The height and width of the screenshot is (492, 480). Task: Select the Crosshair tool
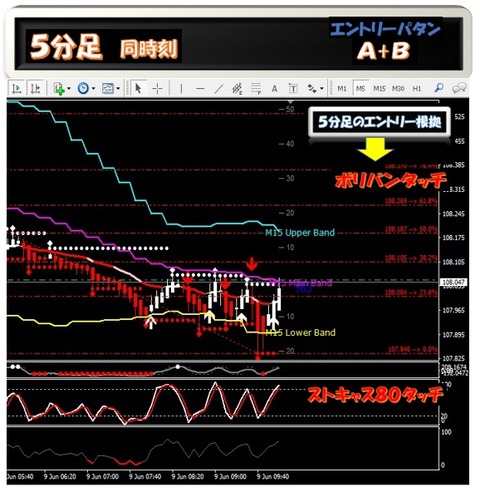click(157, 89)
